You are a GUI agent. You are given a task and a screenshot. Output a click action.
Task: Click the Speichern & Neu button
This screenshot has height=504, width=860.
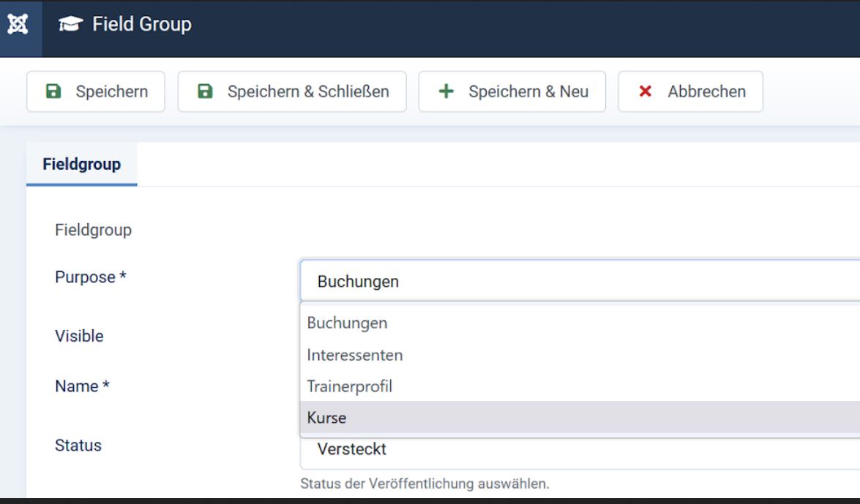pos(512,91)
